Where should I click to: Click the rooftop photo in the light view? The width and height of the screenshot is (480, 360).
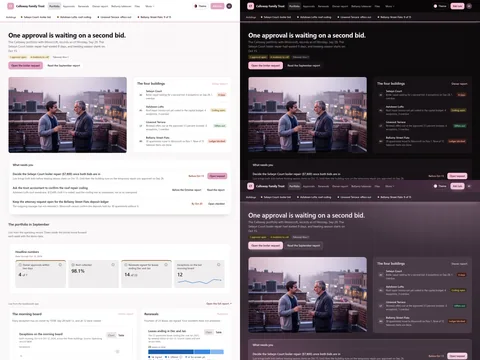68,115
